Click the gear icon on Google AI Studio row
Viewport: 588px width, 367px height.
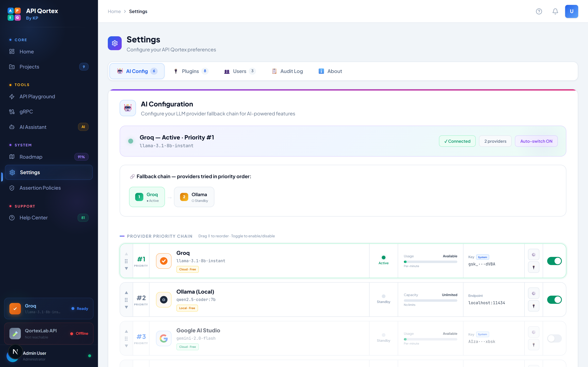(533, 332)
